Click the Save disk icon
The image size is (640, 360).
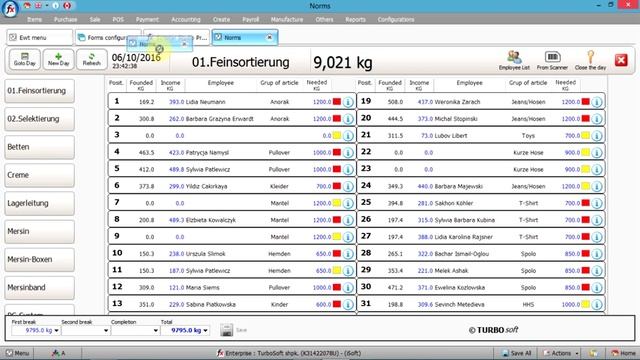click(227, 330)
